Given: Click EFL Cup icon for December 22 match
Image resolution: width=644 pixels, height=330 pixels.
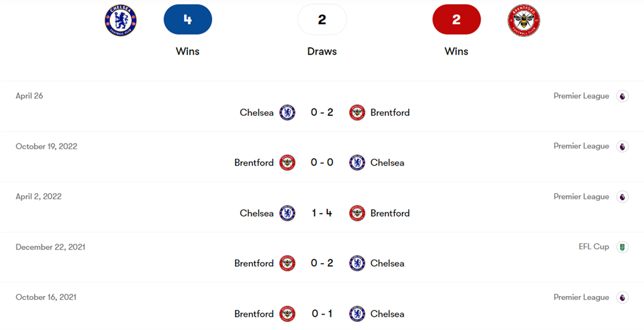Looking at the screenshot, I should 622,247.
